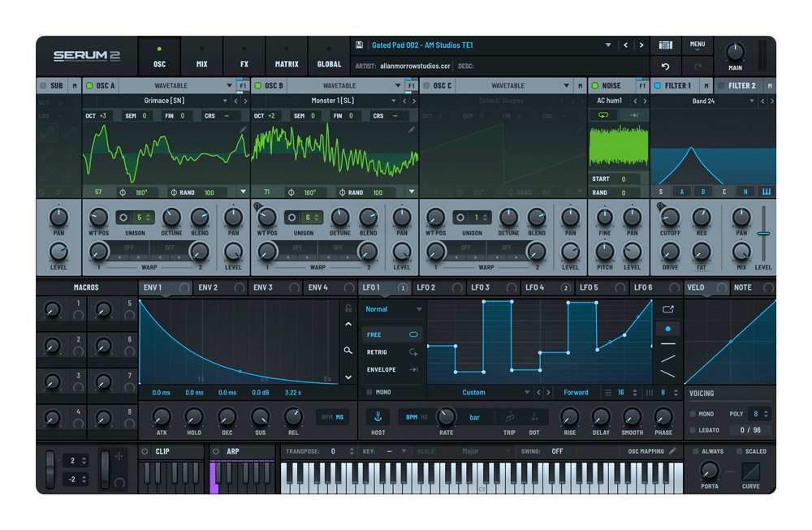Switch to the MIX tab
The image size is (812, 530).
(202, 57)
